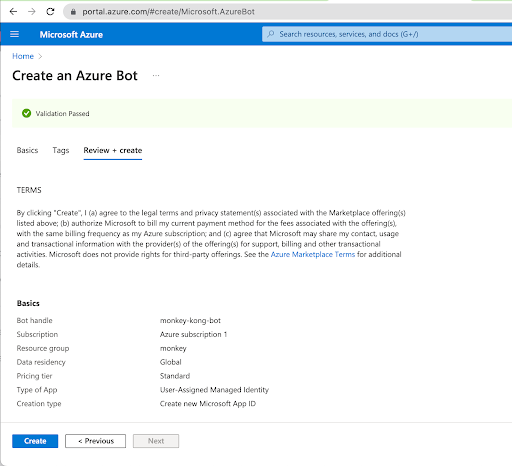This screenshot has height=466, width=512.
Task: Click the green Validation Passed checkmark
Action: point(26,113)
